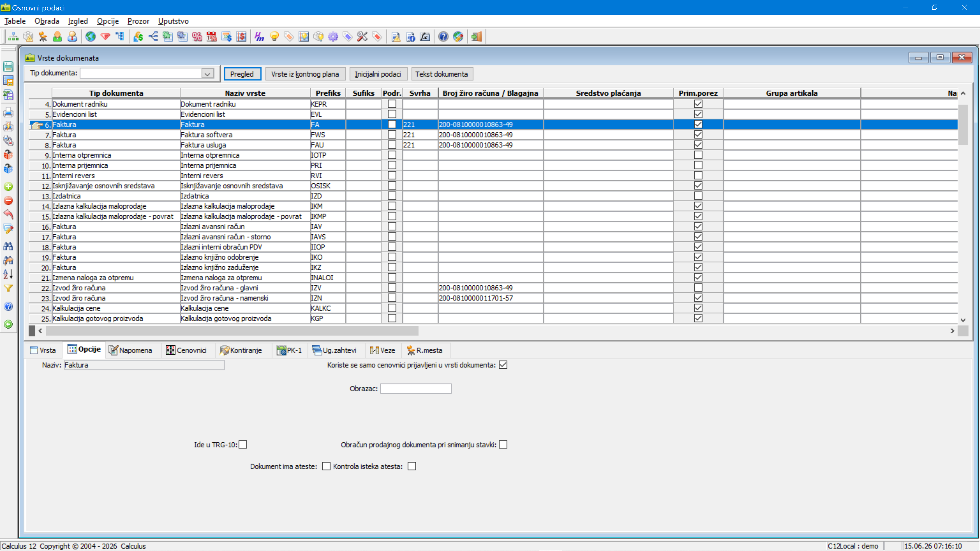Image resolution: width=980 pixels, height=551 pixels.
Task: Open the crossed tools settings icon
Action: [362, 36]
